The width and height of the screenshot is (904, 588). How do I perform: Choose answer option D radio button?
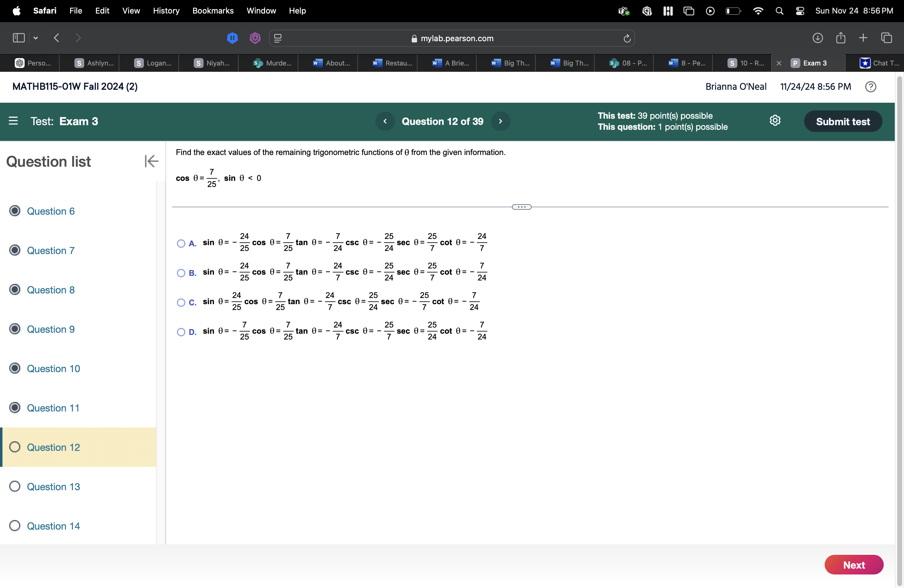pos(181,332)
